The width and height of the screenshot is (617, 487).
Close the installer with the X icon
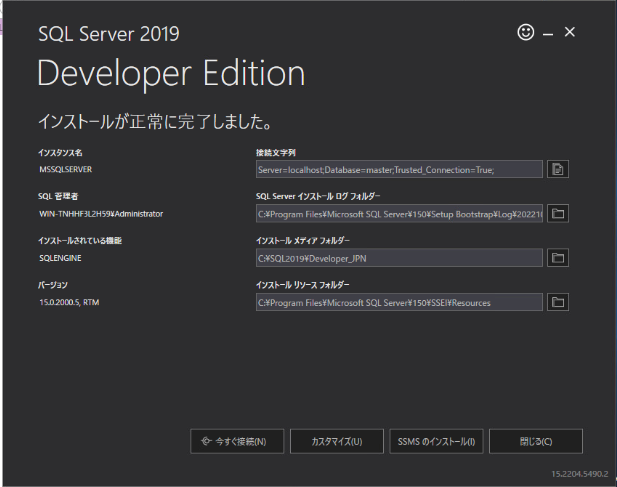(x=569, y=32)
